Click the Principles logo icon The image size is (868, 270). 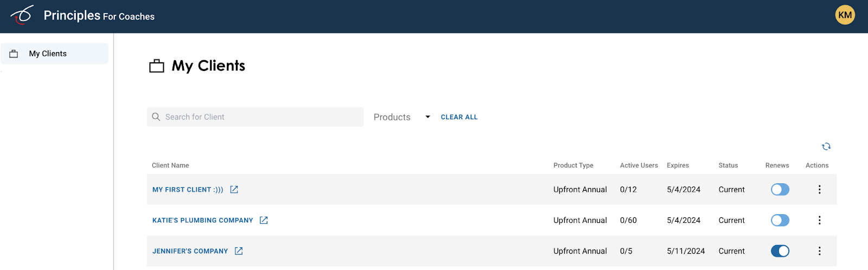(x=22, y=15)
